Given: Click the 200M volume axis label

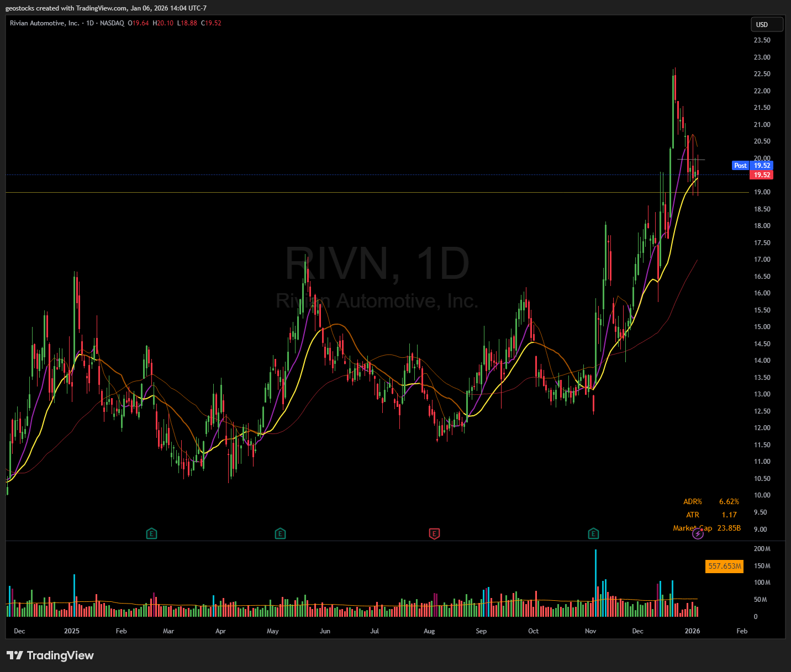Looking at the screenshot, I should coord(762,549).
